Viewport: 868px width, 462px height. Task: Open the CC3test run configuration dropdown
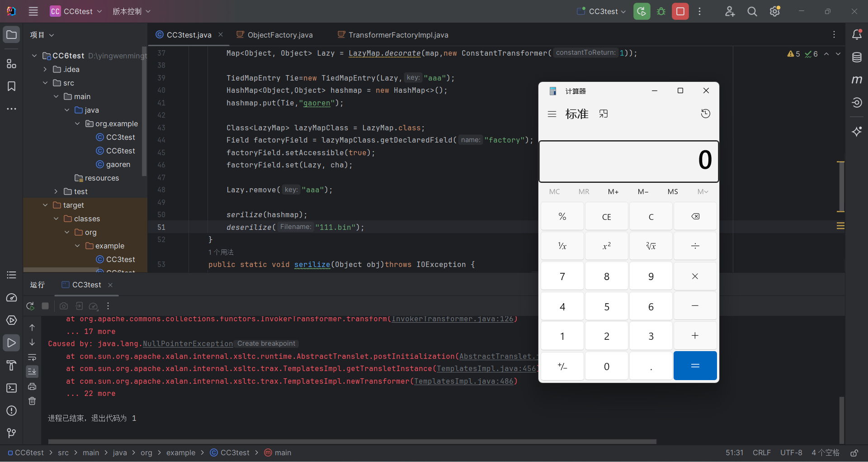[601, 11]
